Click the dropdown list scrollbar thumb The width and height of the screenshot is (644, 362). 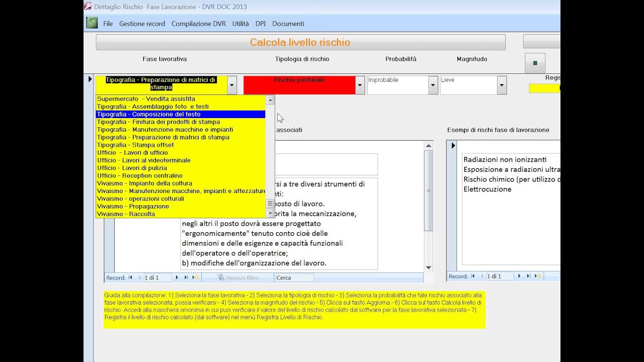(x=270, y=204)
